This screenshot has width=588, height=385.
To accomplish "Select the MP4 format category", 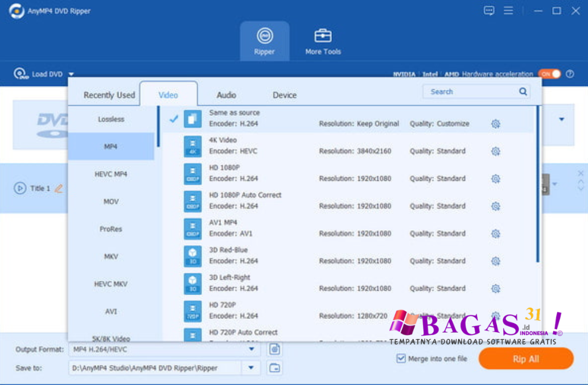I will point(111,146).
